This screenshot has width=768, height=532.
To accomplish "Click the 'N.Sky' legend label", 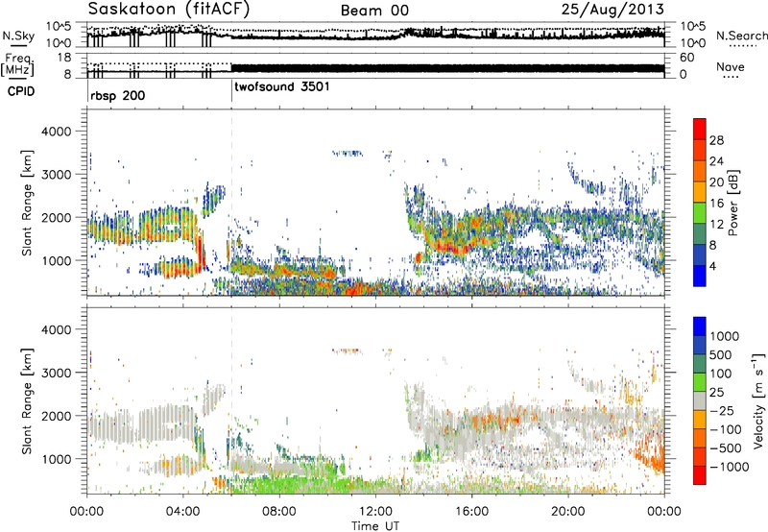I will click(18, 36).
